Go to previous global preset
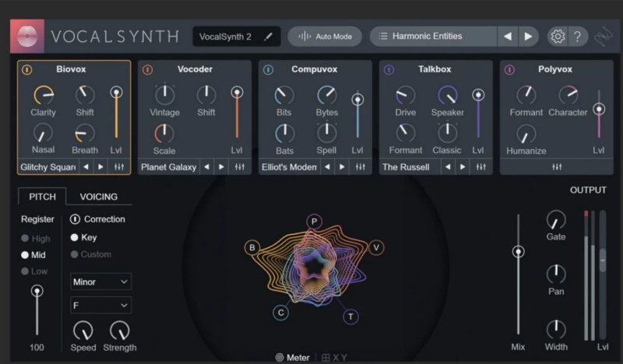Viewport: 623px width, 364px height. point(508,37)
